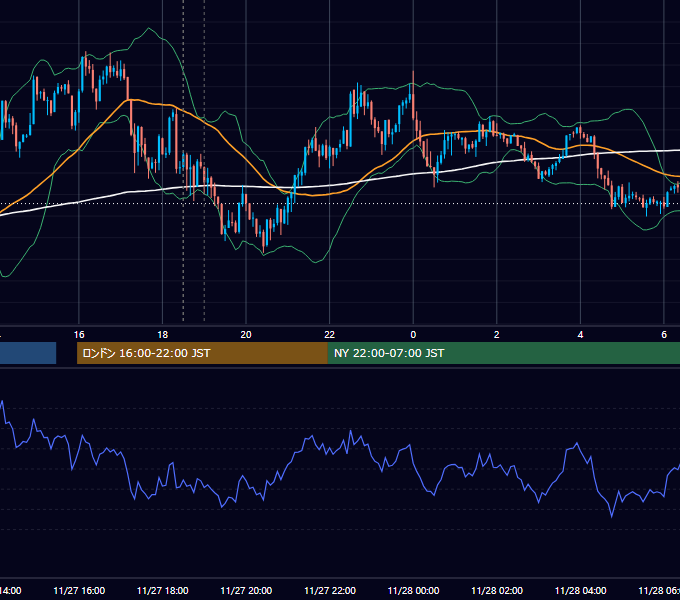
Task: Select the 6 hour label on the price chart axis
Action: pyautogui.click(x=664, y=335)
